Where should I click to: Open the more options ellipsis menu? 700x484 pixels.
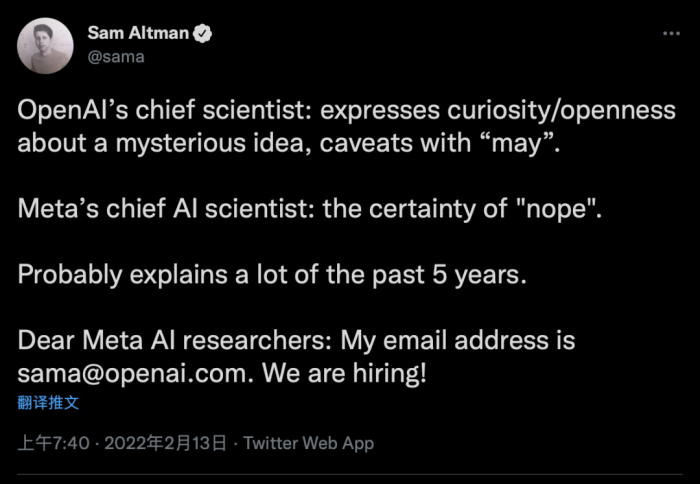(x=671, y=33)
